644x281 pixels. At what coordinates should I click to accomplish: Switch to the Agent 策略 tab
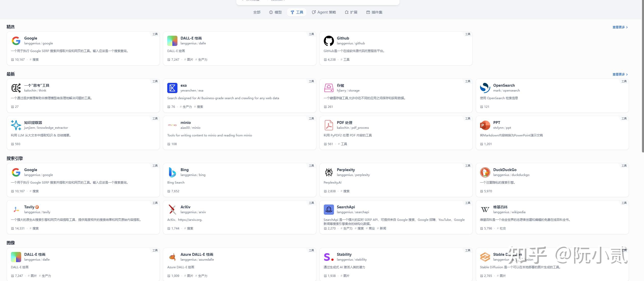[x=324, y=12]
